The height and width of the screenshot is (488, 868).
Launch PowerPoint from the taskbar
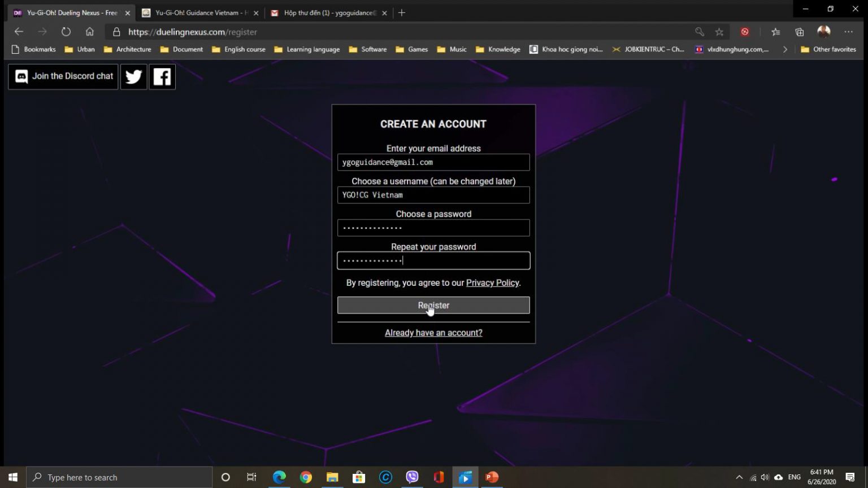[x=491, y=477]
